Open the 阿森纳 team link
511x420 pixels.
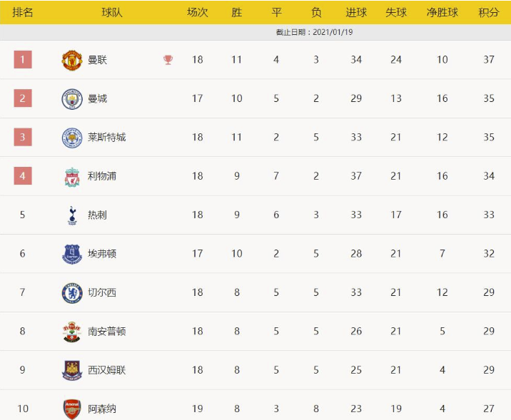[x=102, y=409]
